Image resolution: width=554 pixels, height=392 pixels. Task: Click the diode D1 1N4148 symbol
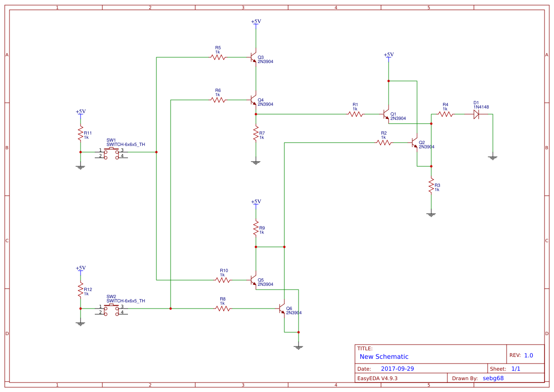coord(477,114)
